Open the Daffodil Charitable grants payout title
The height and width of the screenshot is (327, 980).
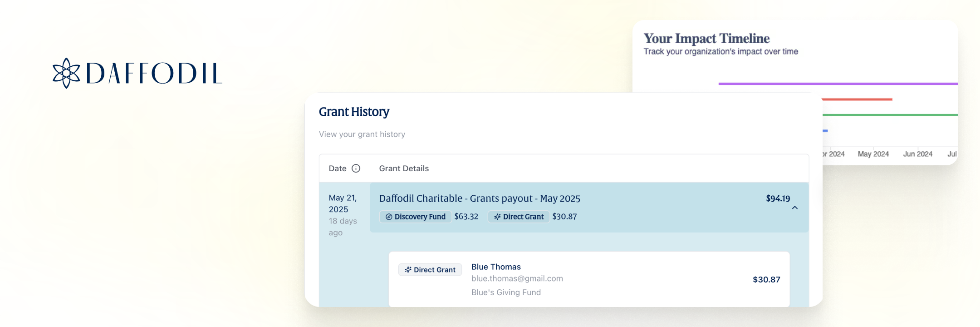click(480, 198)
